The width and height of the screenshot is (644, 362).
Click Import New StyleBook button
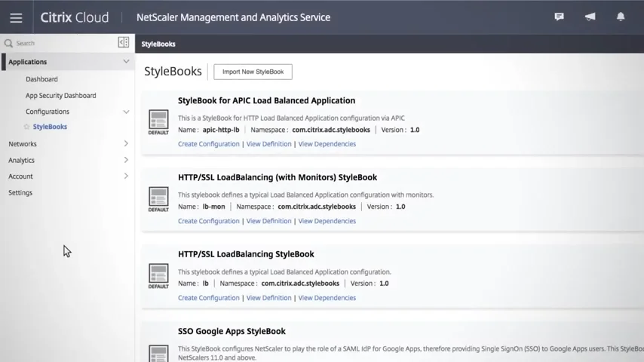coord(253,72)
